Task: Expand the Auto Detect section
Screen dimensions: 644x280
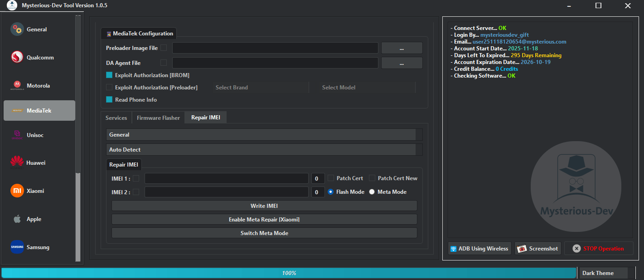Action: [x=264, y=149]
